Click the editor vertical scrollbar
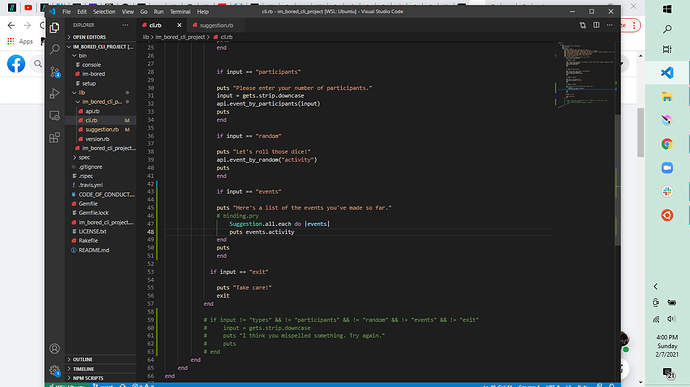Image resolution: width=690 pixels, height=387 pixels. [x=618, y=181]
